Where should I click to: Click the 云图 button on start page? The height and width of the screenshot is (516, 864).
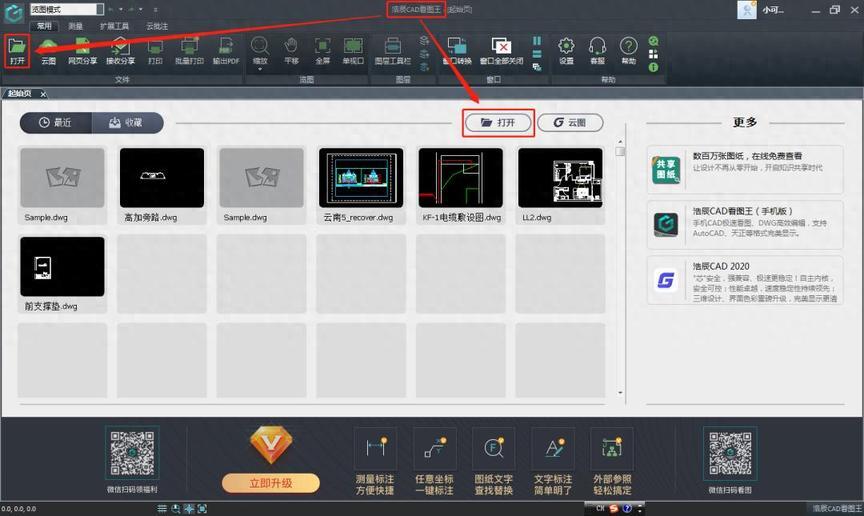(x=570, y=122)
